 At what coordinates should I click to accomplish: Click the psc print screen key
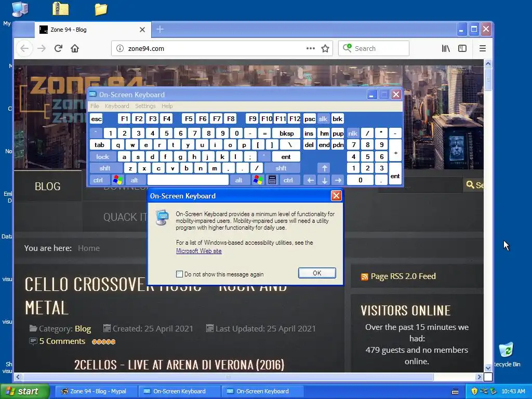310,119
